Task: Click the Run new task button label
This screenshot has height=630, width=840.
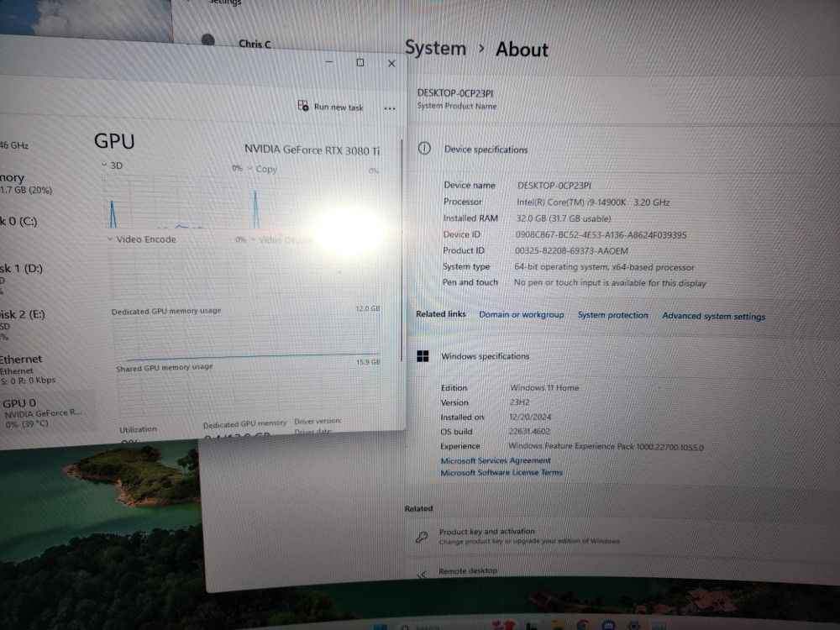Action: (339, 108)
